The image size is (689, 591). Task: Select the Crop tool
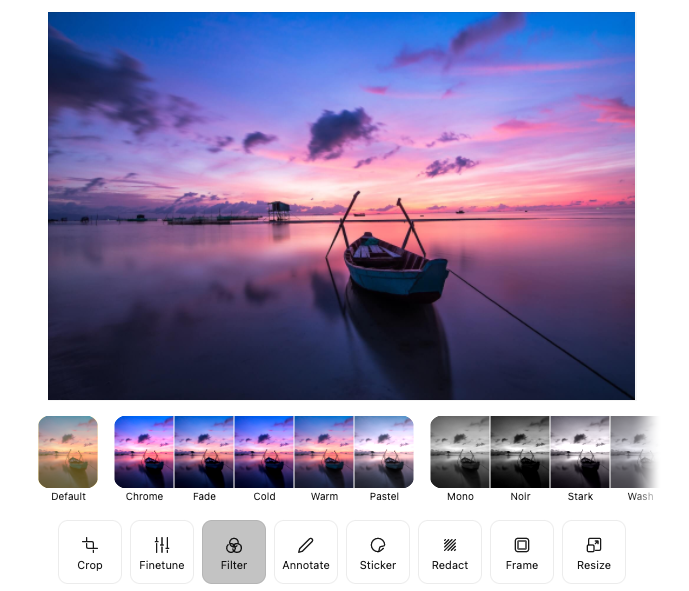point(90,552)
